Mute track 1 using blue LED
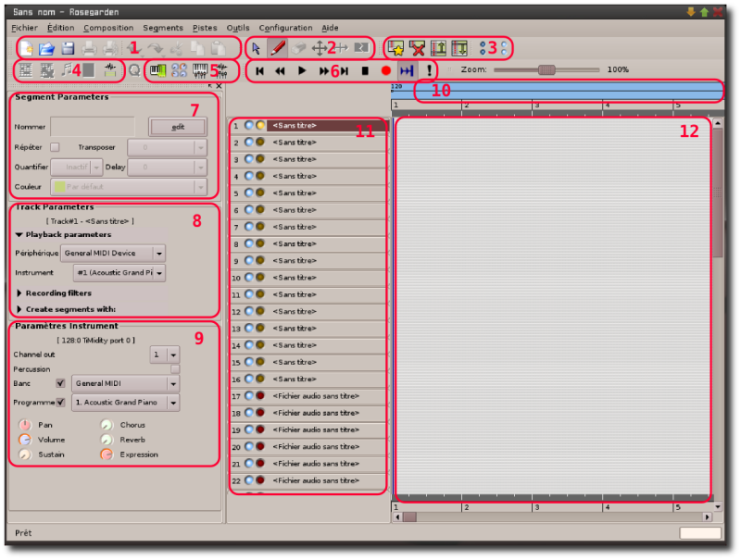This screenshot has height=560, width=741. pyautogui.click(x=248, y=126)
